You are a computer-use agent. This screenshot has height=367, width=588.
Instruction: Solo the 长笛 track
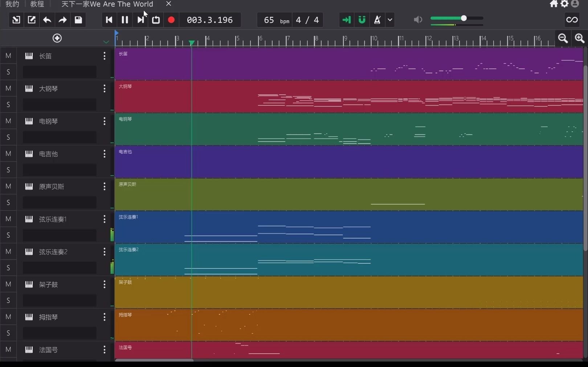click(x=8, y=72)
